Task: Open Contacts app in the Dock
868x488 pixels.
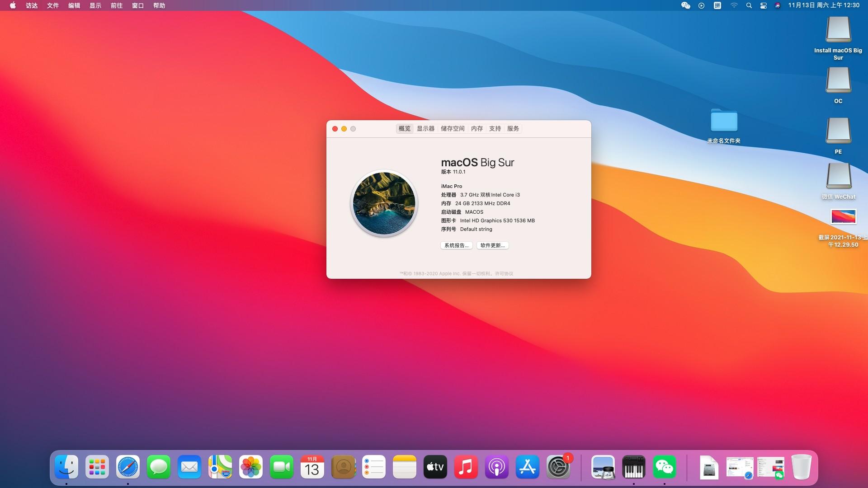Action: pyautogui.click(x=343, y=467)
